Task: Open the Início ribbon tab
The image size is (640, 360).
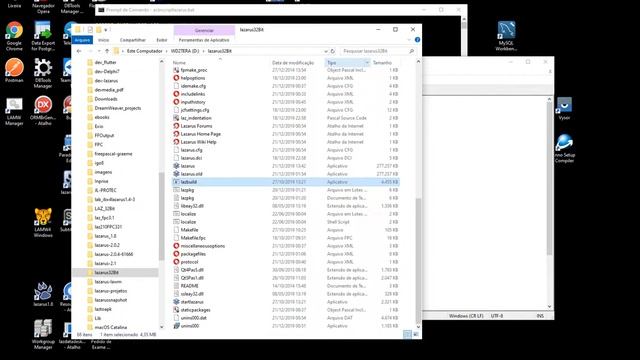Action: click(104, 40)
